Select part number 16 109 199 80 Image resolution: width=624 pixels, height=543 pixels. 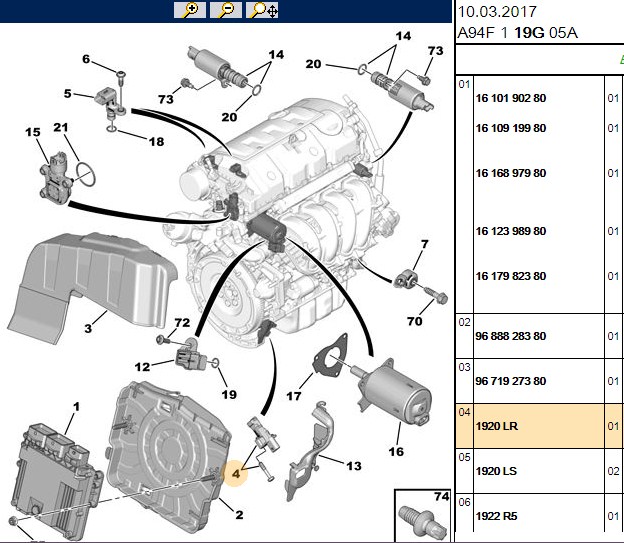pos(511,128)
